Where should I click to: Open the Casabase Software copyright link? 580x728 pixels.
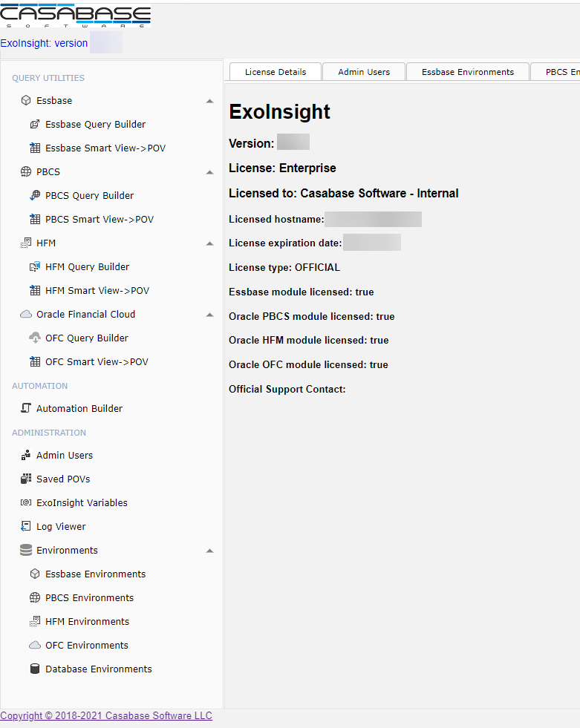coord(106,715)
